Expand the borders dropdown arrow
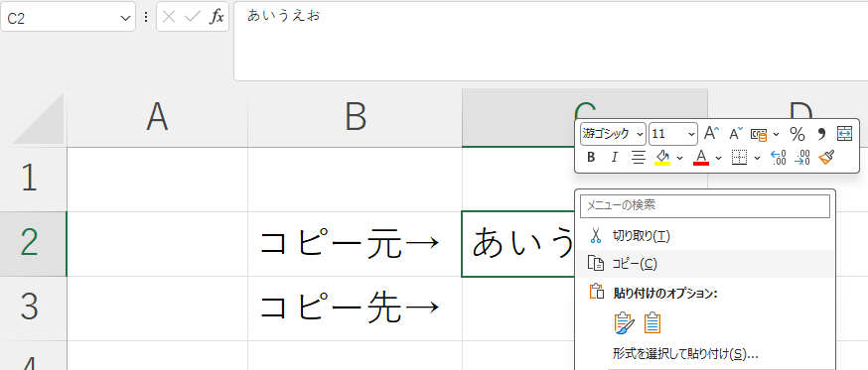 pos(757,158)
